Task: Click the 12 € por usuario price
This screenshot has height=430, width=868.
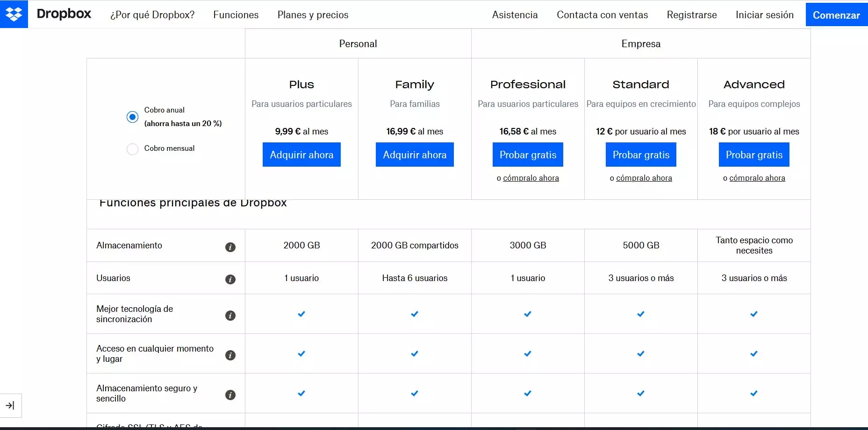Action: (x=641, y=132)
